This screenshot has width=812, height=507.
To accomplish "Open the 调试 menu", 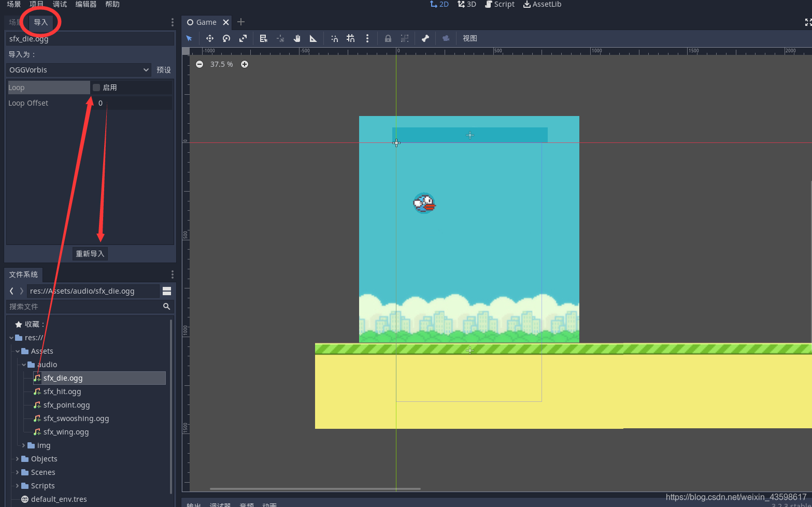I will pyautogui.click(x=60, y=4).
